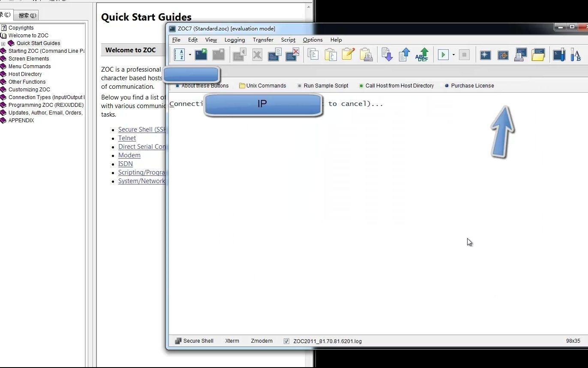Click the Quick Connection terminal icon
This screenshot has width=588, height=368.
[x=201, y=54]
